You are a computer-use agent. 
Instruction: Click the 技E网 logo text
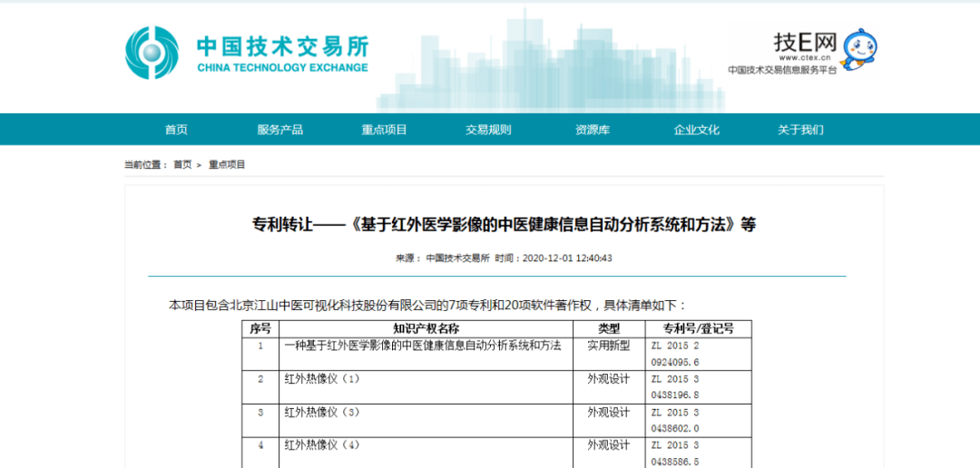pos(804,43)
